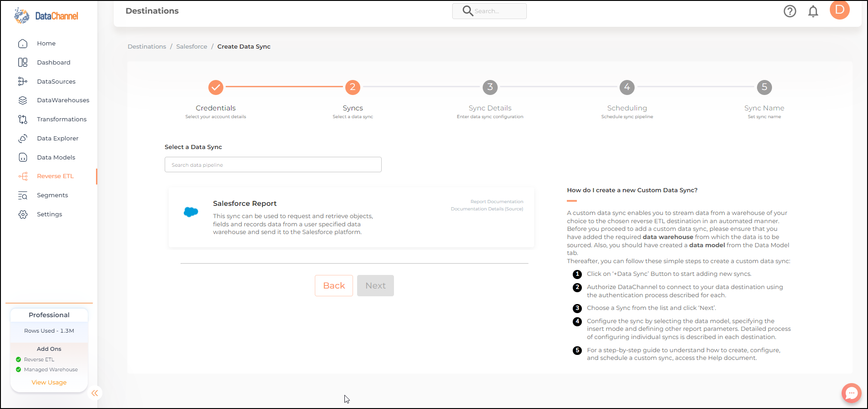Collapse the sidebar with double chevron
Viewport: 868px width, 409px height.
(x=95, y=393)
